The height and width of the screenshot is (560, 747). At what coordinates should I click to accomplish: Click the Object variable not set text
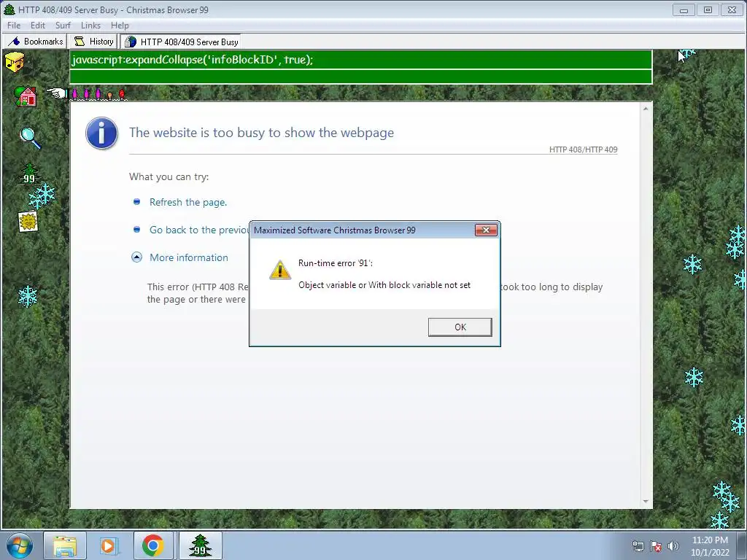384,285
